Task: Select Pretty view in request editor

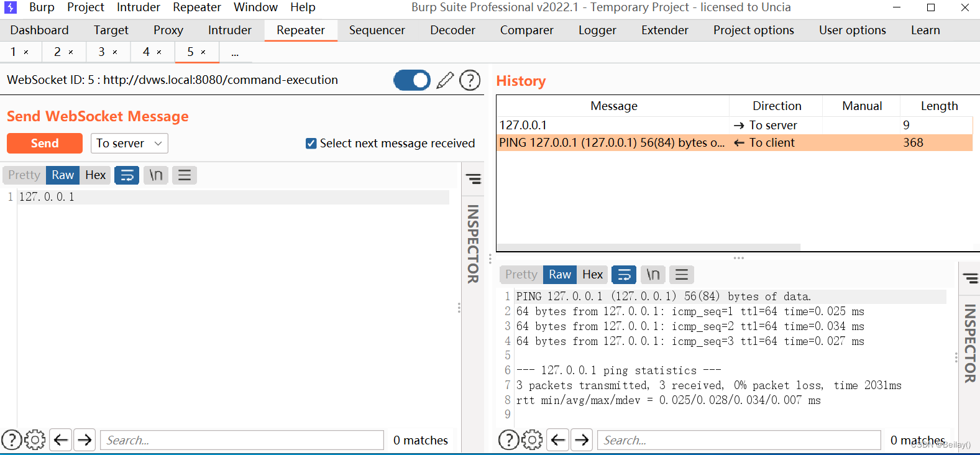Action: 24,175
